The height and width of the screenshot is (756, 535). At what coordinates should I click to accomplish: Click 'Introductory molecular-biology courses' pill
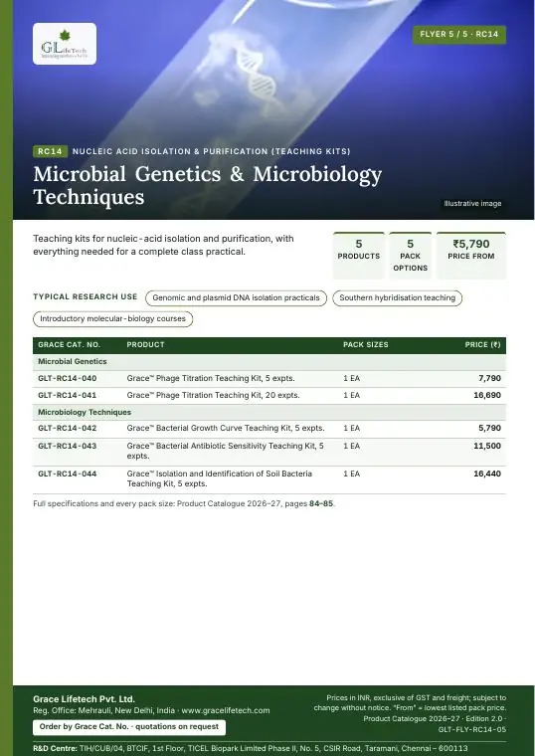pos(112,319)
